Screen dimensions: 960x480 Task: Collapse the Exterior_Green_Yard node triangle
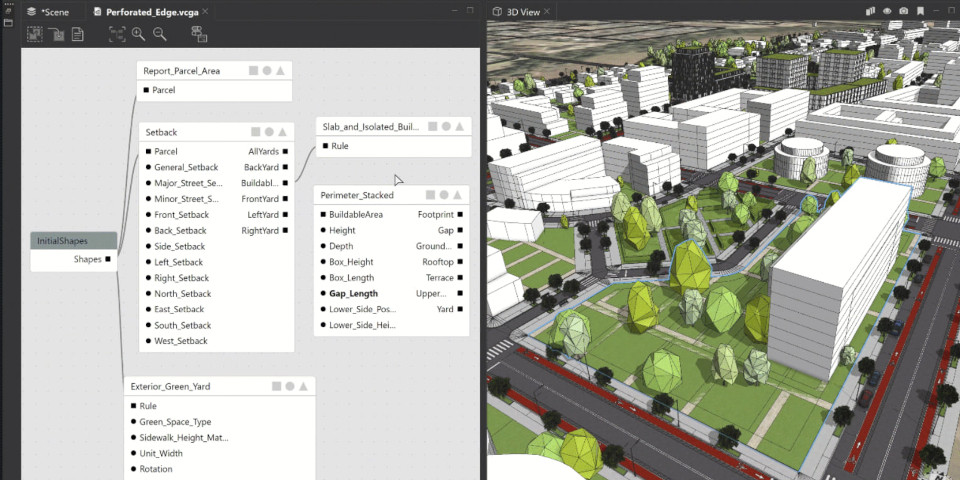click(304, 386)
